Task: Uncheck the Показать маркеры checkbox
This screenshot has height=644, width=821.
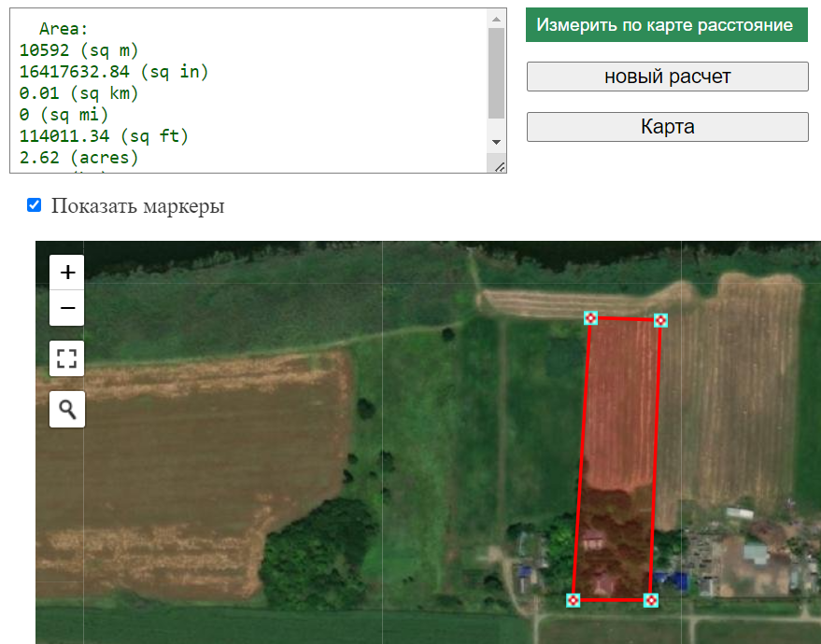Action: 34,205
